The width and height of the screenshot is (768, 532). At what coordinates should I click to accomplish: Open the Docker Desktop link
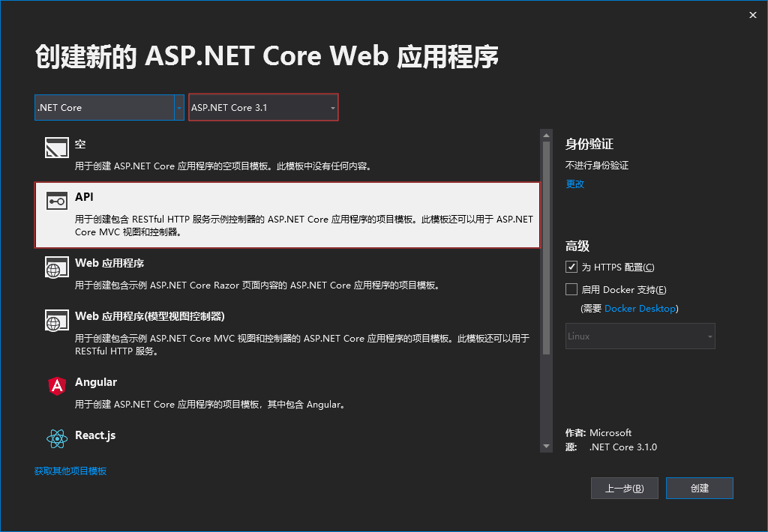point(640,308)
